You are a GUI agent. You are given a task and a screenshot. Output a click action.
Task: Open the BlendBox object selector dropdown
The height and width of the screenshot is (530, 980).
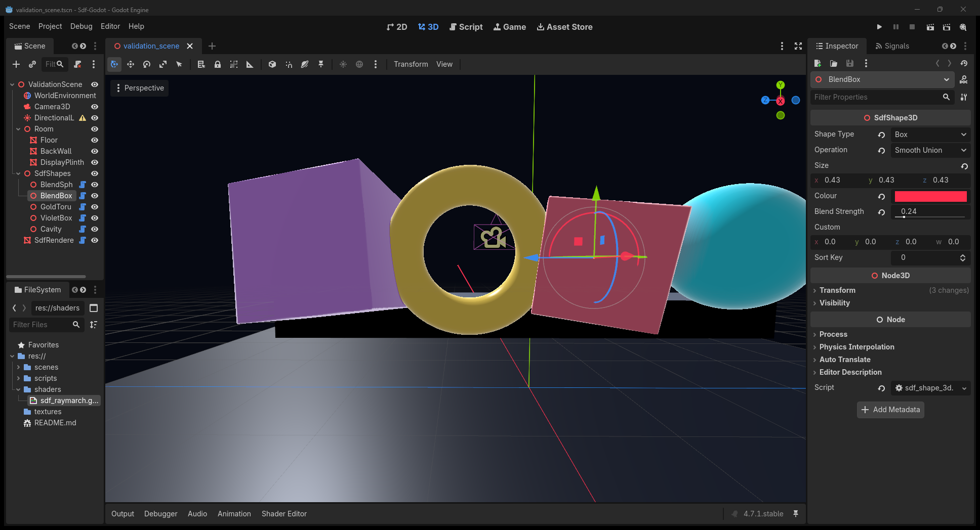click(882, 79)
